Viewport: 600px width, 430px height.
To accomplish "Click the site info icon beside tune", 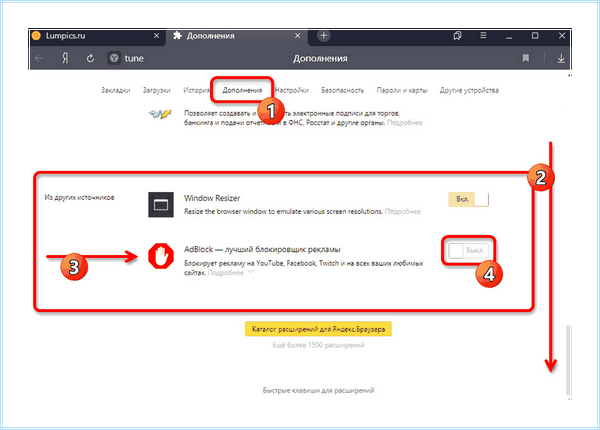I will 114,58.
